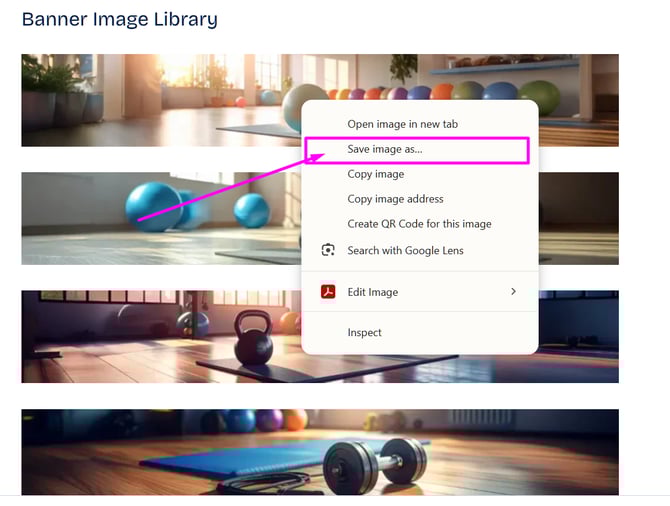Select 'Open image in new tab'
The height and width of the screenshot is (506, 670).
[x=402, y=124]
